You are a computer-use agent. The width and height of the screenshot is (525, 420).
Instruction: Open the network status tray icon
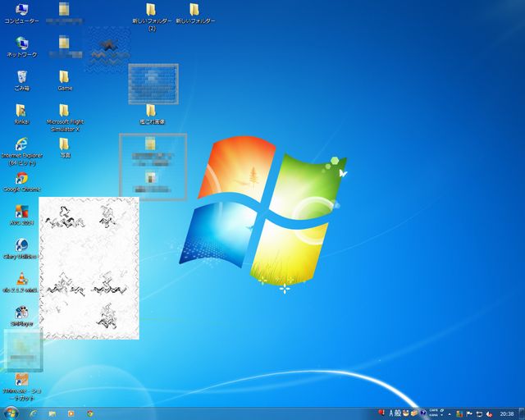point(479,414)
